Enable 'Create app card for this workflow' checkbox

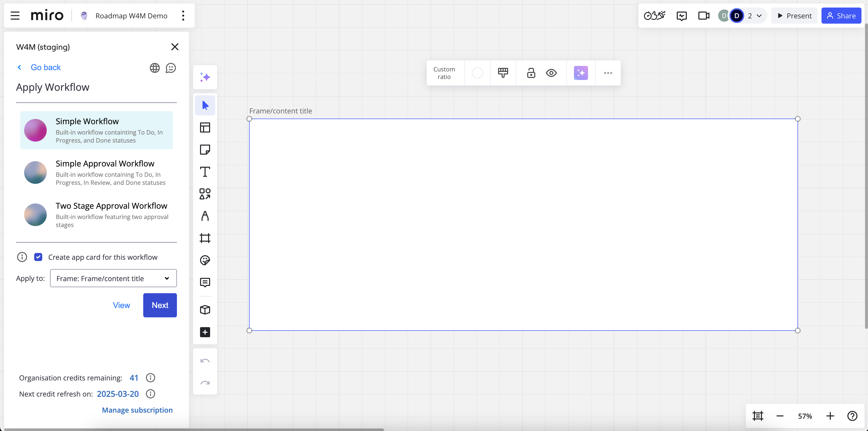tap(38, 257)
